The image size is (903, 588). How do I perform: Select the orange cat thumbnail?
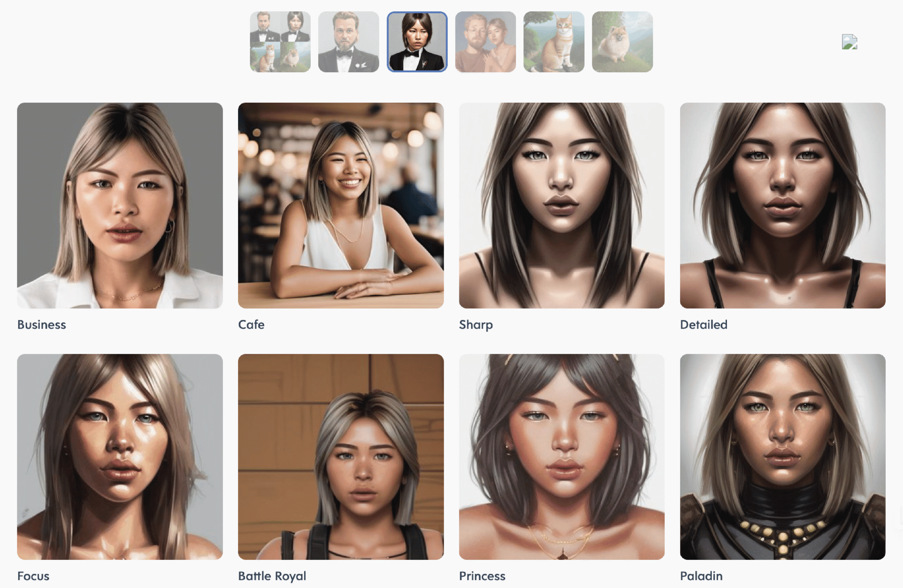(553, 42)
